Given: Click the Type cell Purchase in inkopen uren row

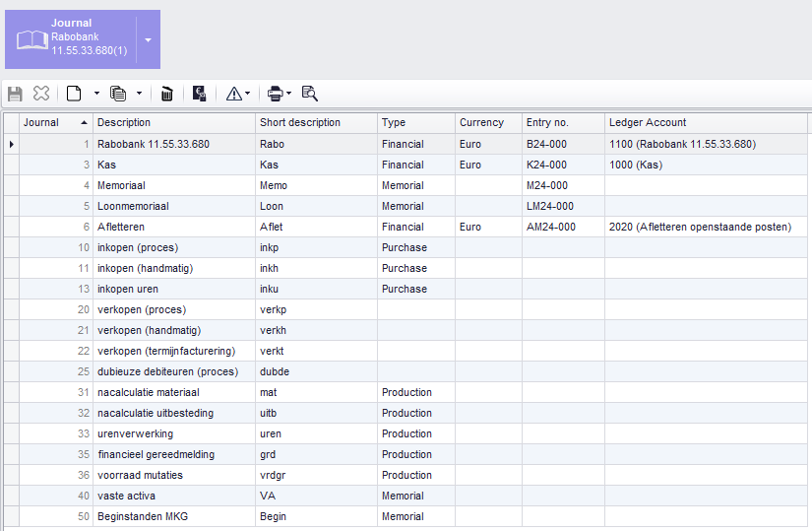Looking at the screenshot, I should click(x=416, y=289).
